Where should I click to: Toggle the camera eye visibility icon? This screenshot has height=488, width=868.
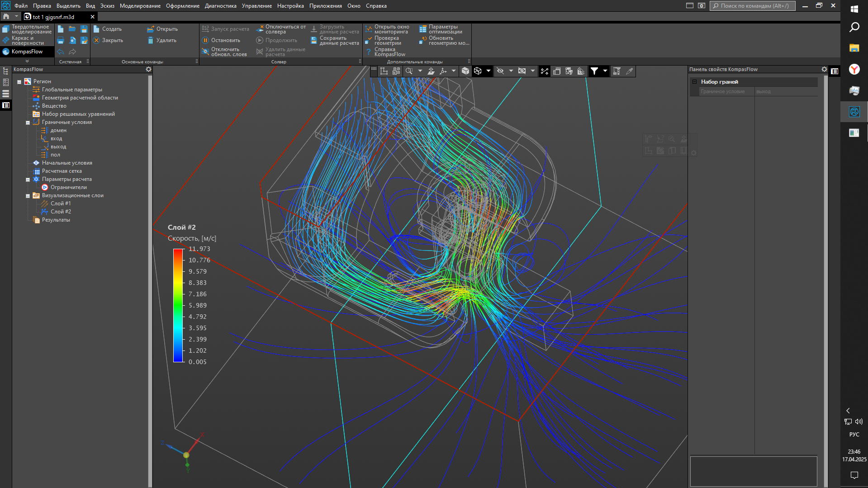point(522,71)
